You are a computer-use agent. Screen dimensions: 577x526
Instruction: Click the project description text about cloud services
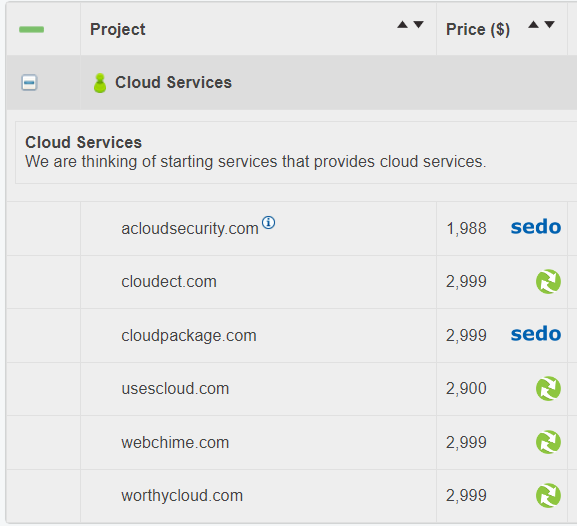256,162
